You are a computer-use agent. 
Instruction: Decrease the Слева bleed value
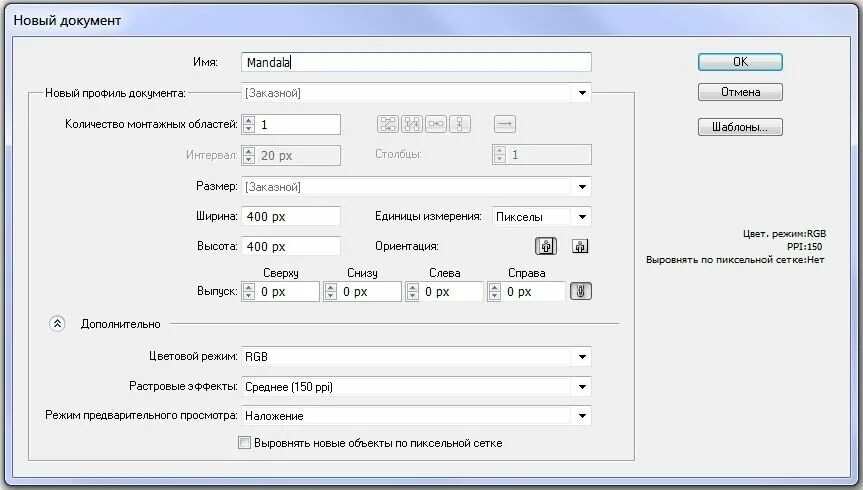pos(412,296)
